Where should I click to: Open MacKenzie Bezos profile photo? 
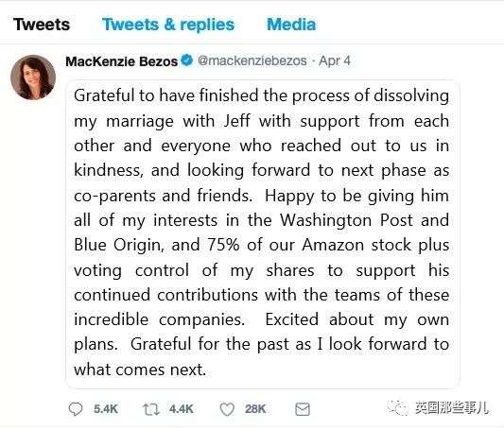[33, 77]
